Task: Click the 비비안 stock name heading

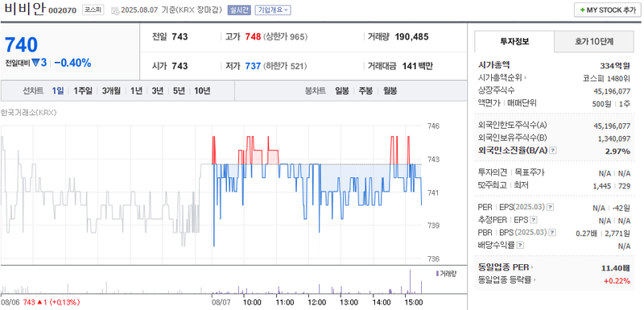Action: pos(24,10)
